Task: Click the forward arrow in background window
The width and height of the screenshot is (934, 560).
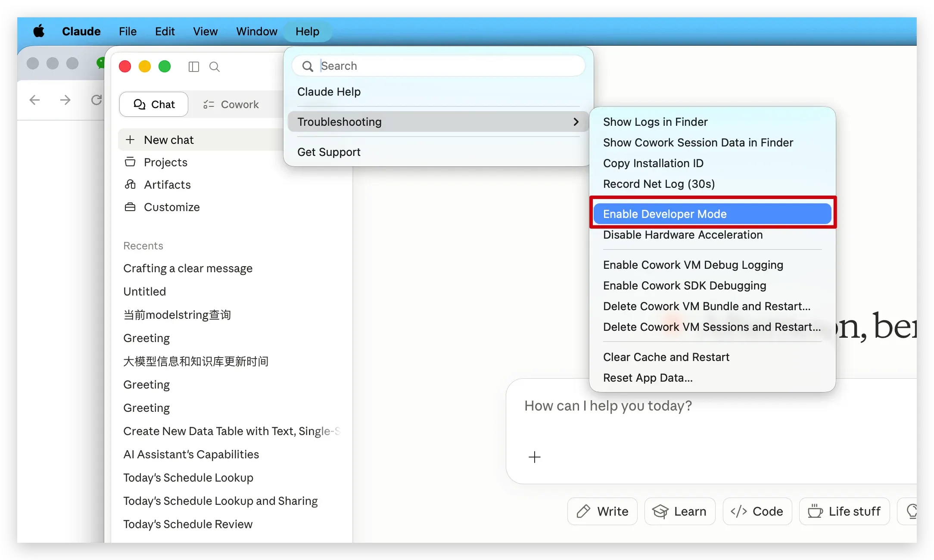Action: [65, 100]
